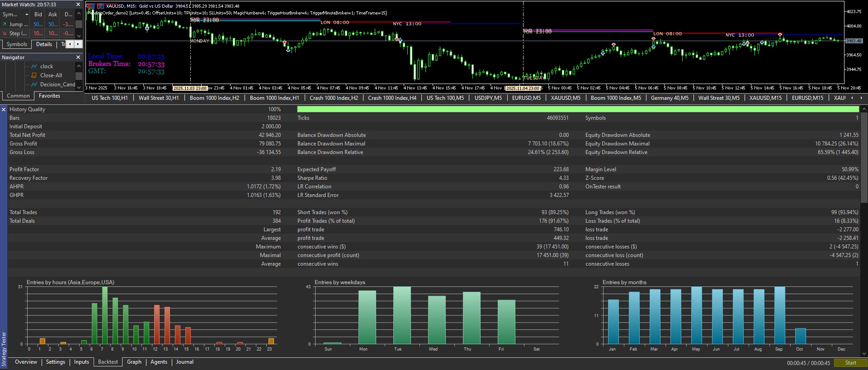This screenshot has width=868, height=370.
Task: Open the Journal tab in Strategy Tester
Action: (x=184, y=362)
